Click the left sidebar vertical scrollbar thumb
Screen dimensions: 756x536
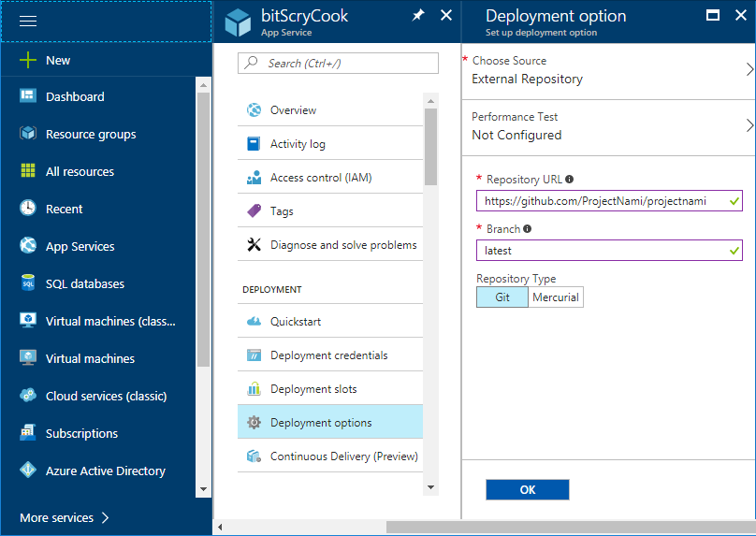click(x=203, y=229)
